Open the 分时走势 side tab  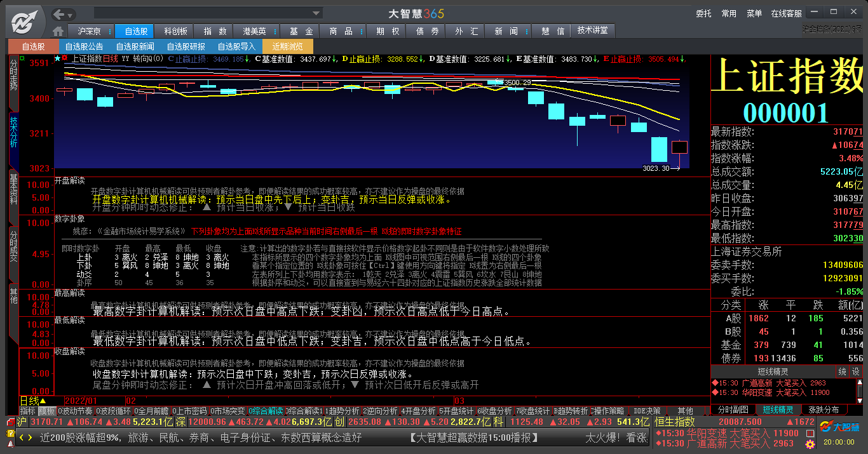(x=13, y=83)
